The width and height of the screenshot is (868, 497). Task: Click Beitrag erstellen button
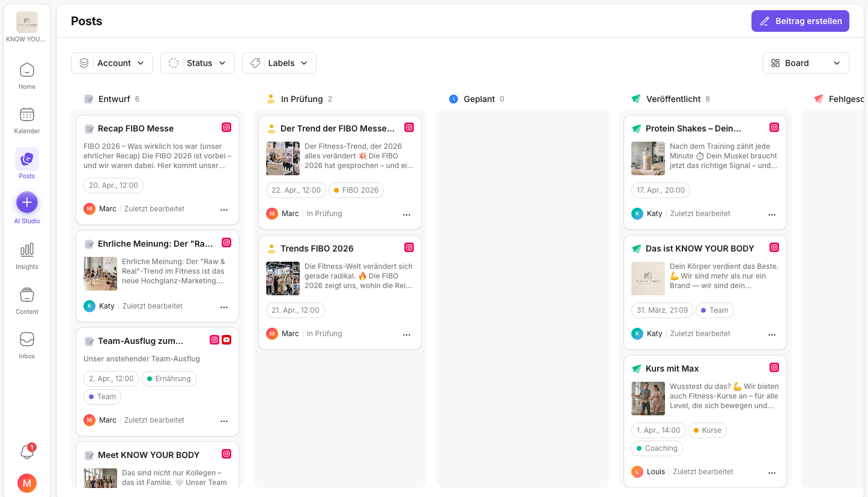point(800,21)
